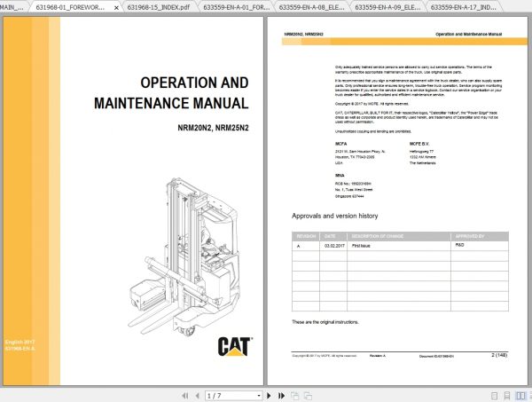The width and height of the screenshot is (532, 402).
Task: Close the 631968-01_FOREWOR tab
Action: (x=116, y=7)
